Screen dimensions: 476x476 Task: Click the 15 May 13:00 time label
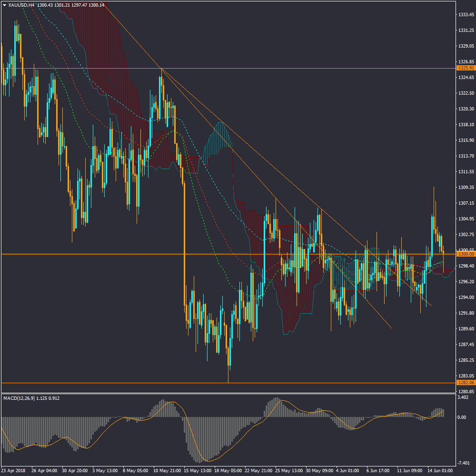pyautogui.click(x=198, y=470)
